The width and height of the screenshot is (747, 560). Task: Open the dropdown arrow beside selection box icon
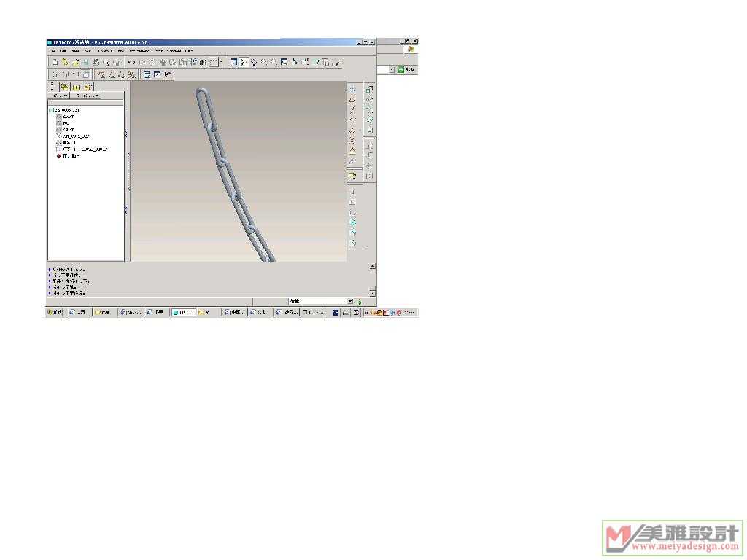[x=221, y=63]
